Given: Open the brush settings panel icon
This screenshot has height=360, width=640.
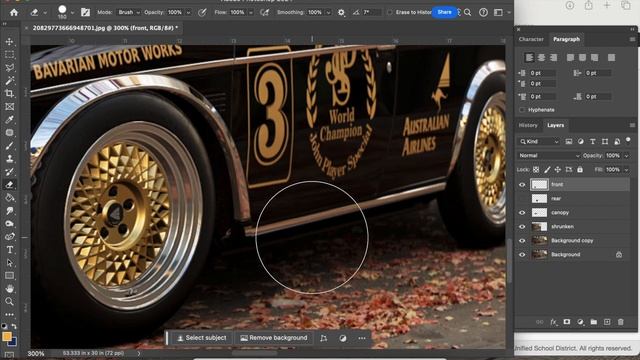Looking at the screenshot, I should (x=85, y=12).
